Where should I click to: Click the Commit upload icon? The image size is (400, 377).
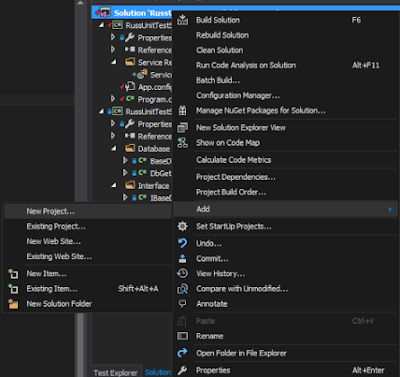(182, 258)
